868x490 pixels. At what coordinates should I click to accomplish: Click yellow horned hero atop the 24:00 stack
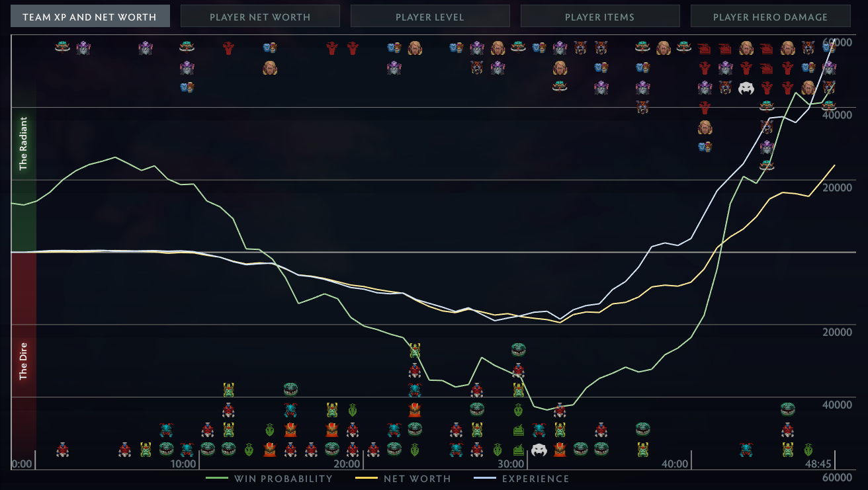[415, 350]
